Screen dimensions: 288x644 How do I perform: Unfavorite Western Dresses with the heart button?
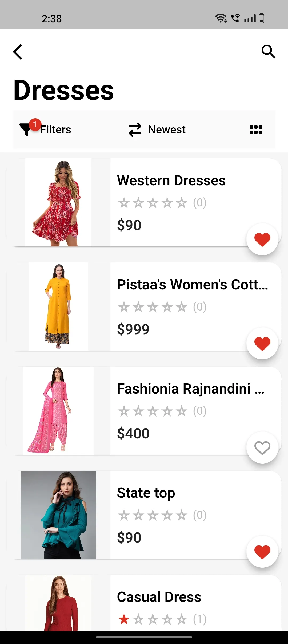coord(262,239)
